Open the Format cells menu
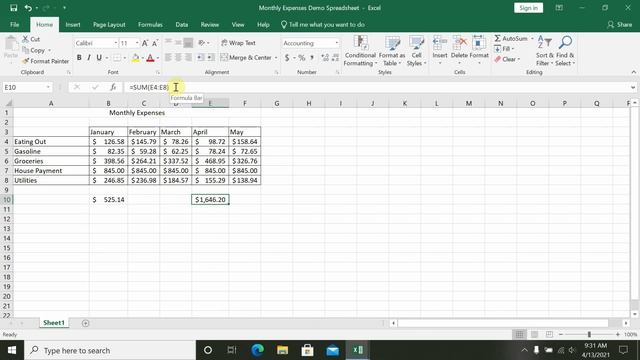 pyautogui.click(x=479, y=51)
